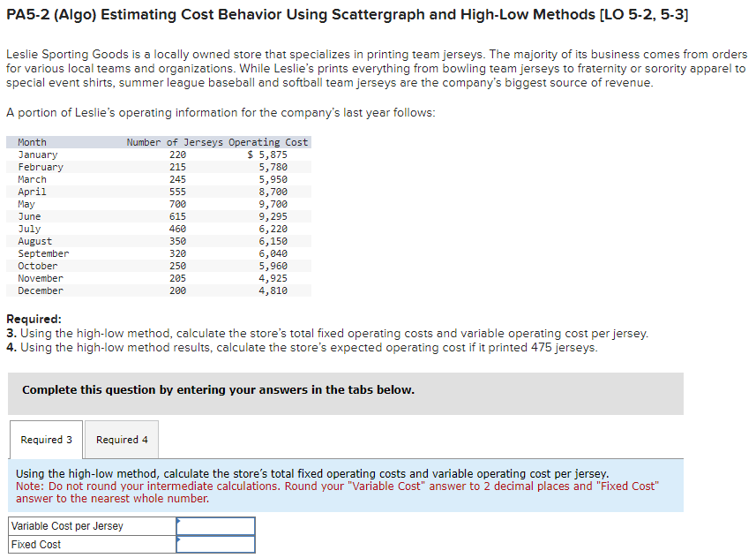
Task: Click the Fixed Cost input field
Action: coord(214,544)
